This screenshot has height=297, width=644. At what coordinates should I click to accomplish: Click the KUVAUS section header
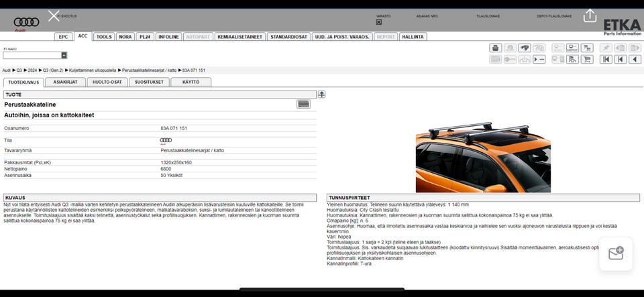tap(160, 198)
